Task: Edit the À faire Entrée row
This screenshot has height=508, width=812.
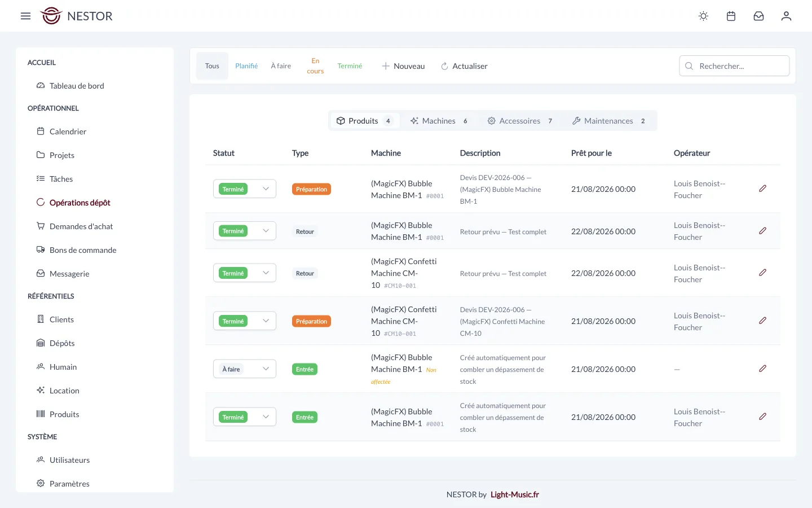Action: point(762,369)
